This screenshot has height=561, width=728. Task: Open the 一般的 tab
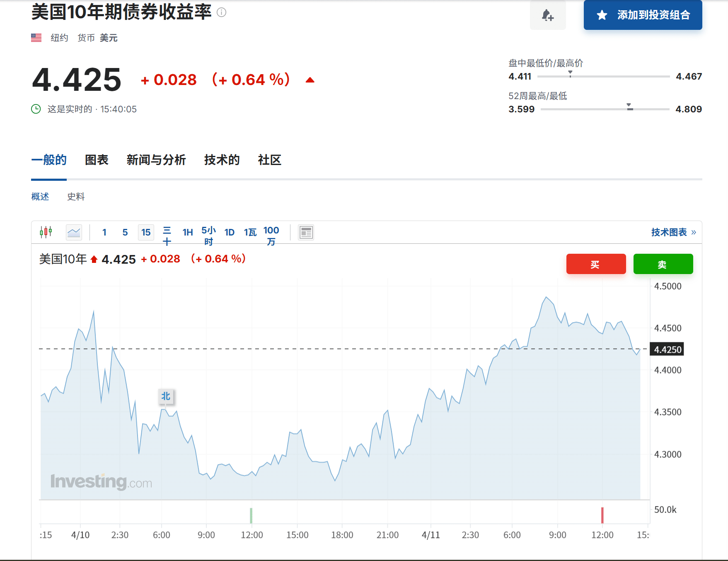49,160
